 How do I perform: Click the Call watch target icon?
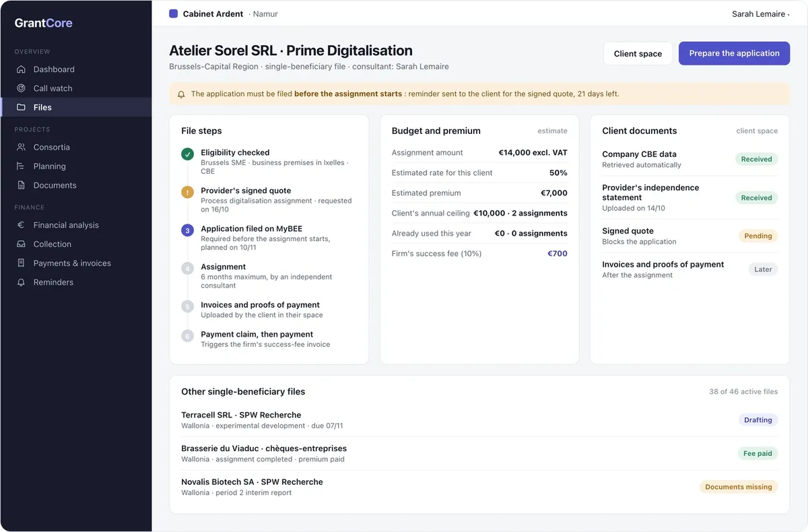(x=21, y=88)
